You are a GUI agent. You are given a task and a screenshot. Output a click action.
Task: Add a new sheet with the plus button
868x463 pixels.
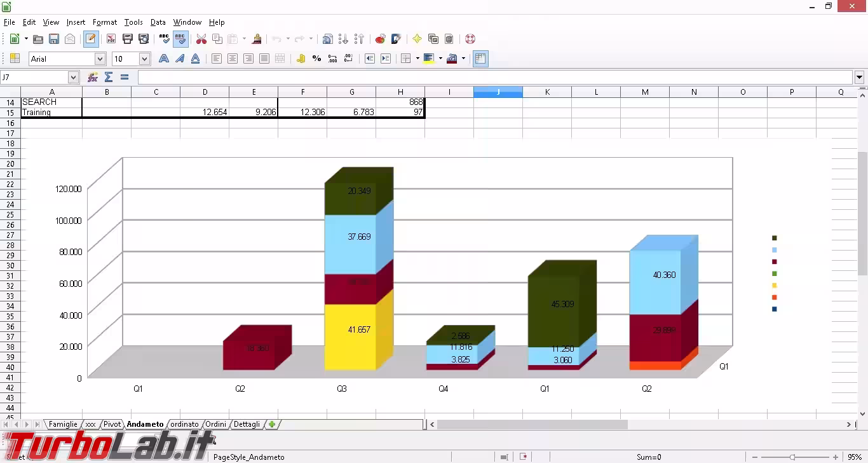pyautogui.click(x=272, y=424)
